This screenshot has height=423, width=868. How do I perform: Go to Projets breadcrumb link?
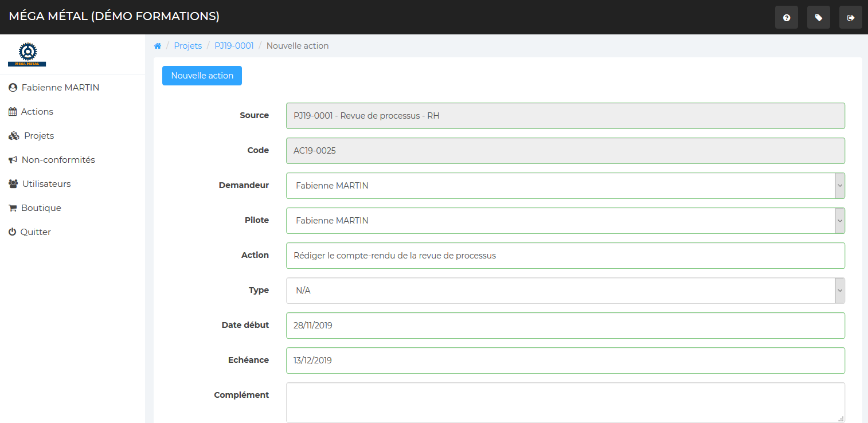click(x=187, y=46)
